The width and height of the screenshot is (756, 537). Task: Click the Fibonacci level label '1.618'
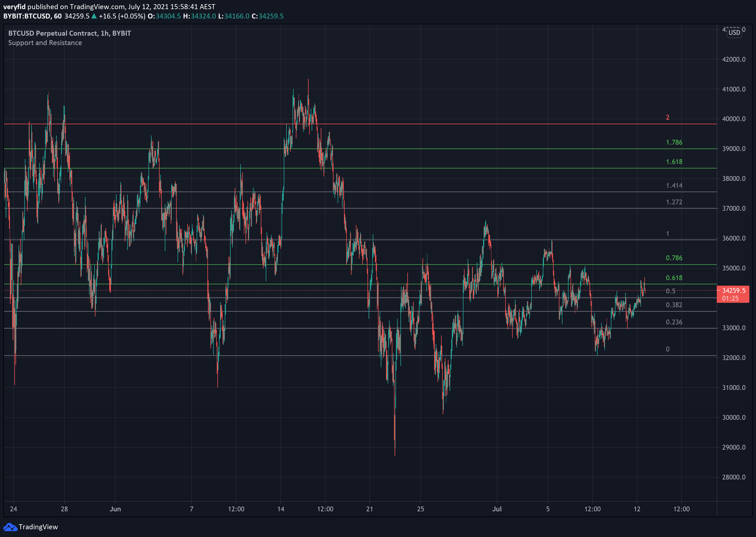point(674,162)
